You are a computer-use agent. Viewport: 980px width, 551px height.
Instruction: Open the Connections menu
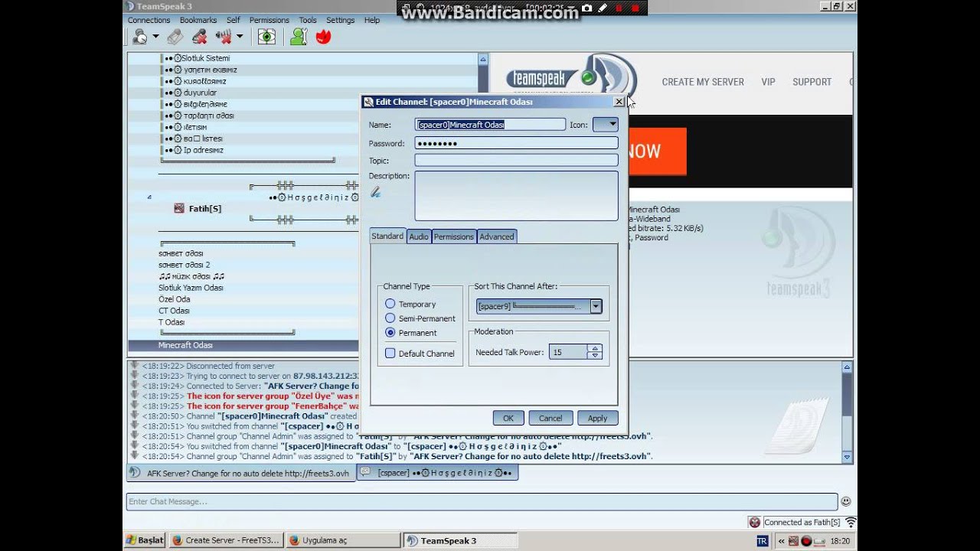point(149,20)
